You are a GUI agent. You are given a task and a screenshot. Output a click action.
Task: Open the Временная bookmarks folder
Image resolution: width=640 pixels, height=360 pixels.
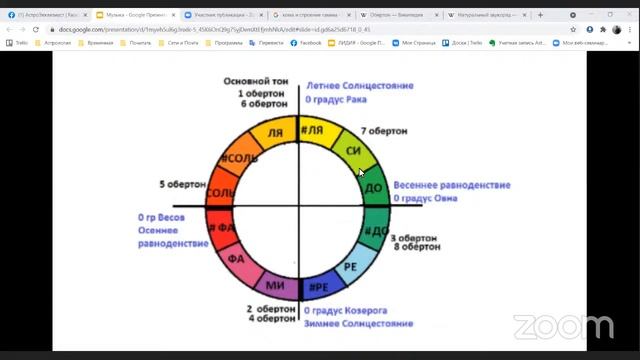[96, 42]
